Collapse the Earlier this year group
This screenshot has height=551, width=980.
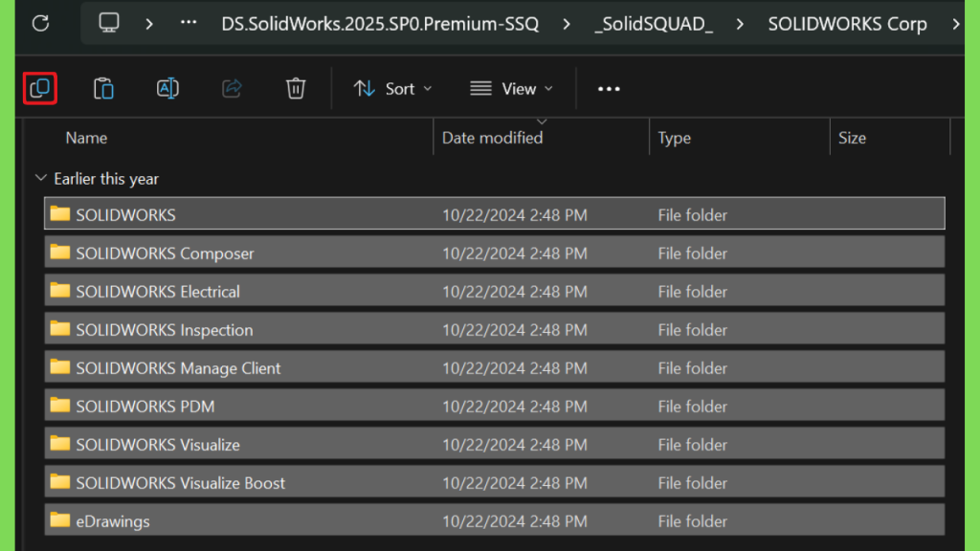pyautogui.click(x=40, y=178)
